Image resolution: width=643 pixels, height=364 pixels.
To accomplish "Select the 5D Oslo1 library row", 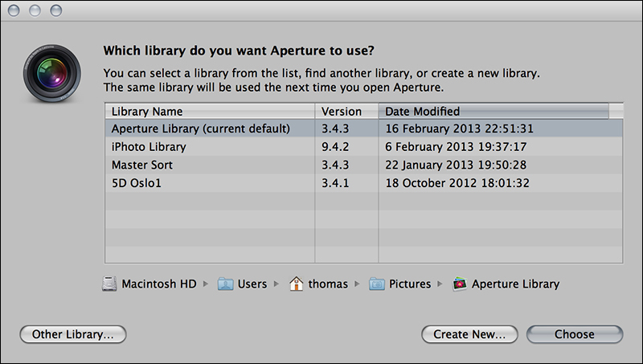I will click(x=364, y=183).
